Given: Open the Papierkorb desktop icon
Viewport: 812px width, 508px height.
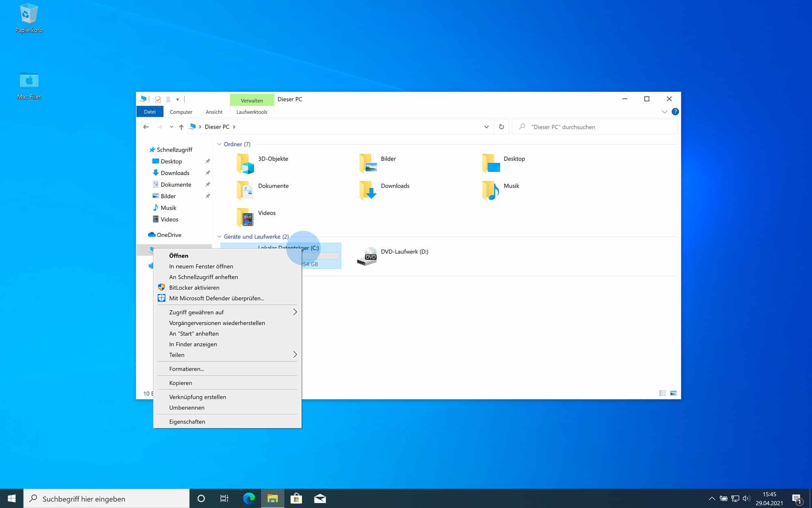Looking at the screenshot, I should pyautogui.click(x=28, y=18).
